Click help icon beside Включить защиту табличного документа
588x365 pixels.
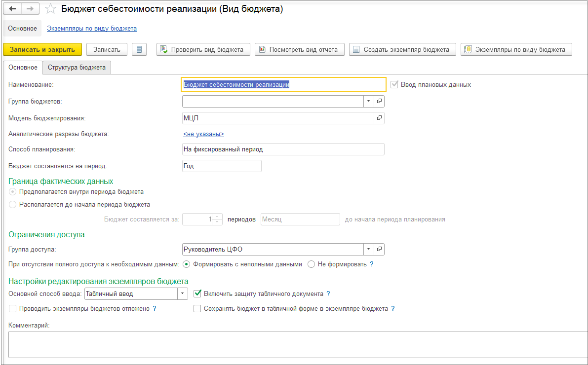tap(328, 294)
